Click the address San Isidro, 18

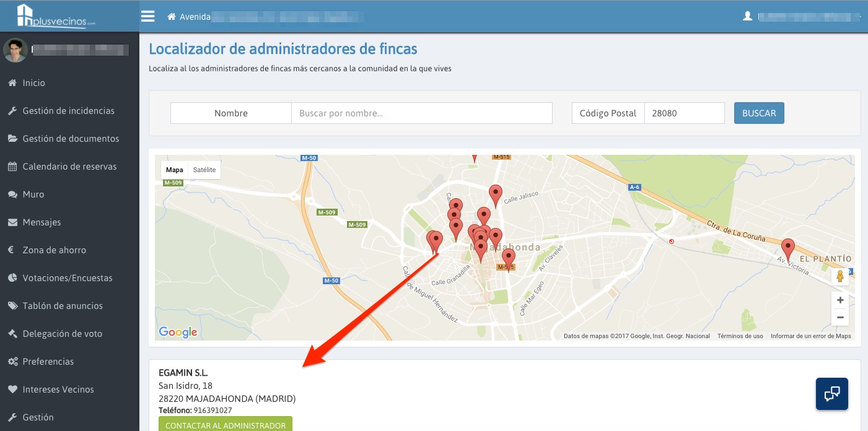[185, 386]
